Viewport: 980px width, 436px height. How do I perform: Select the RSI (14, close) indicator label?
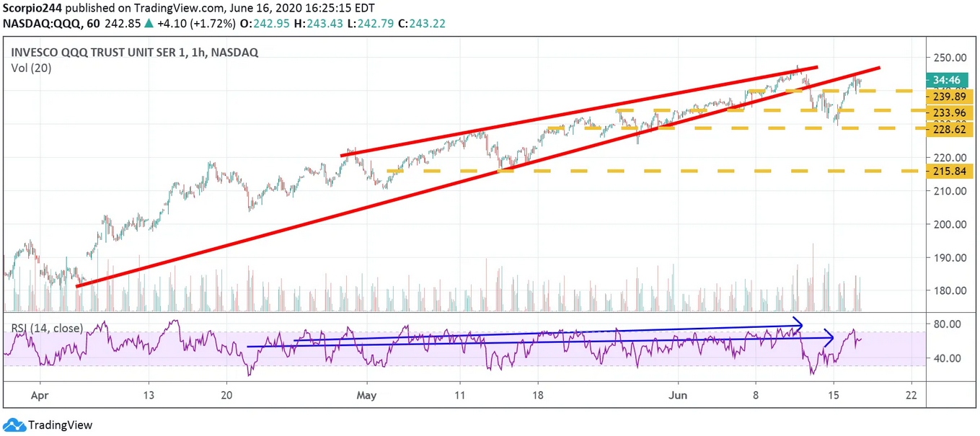47,329
